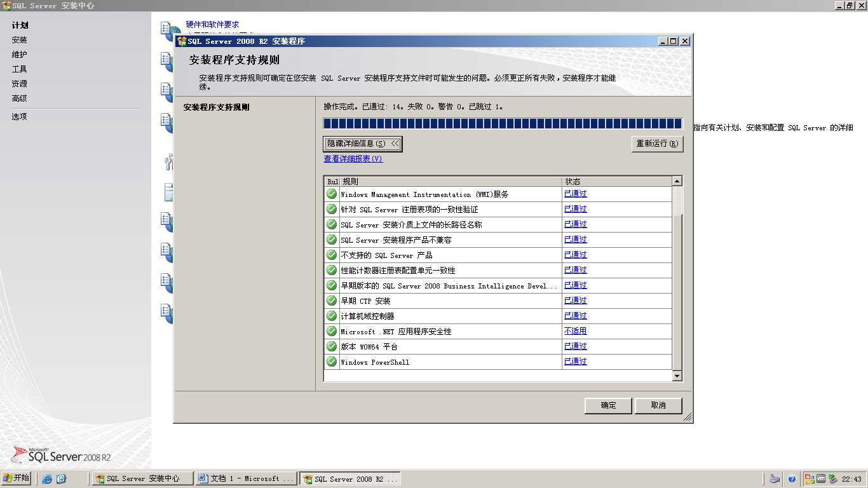Click SQL Server setup icon in dialog title bar
This screenshot has width=868, height=488.
click(182, 41)
